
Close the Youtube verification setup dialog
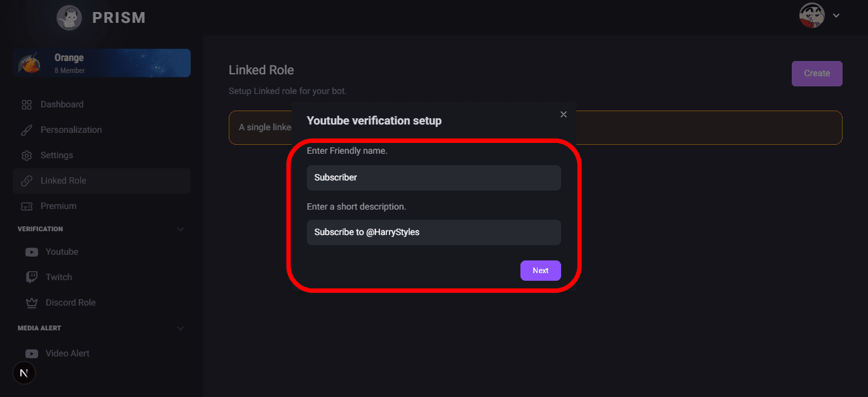pos(563,114)
